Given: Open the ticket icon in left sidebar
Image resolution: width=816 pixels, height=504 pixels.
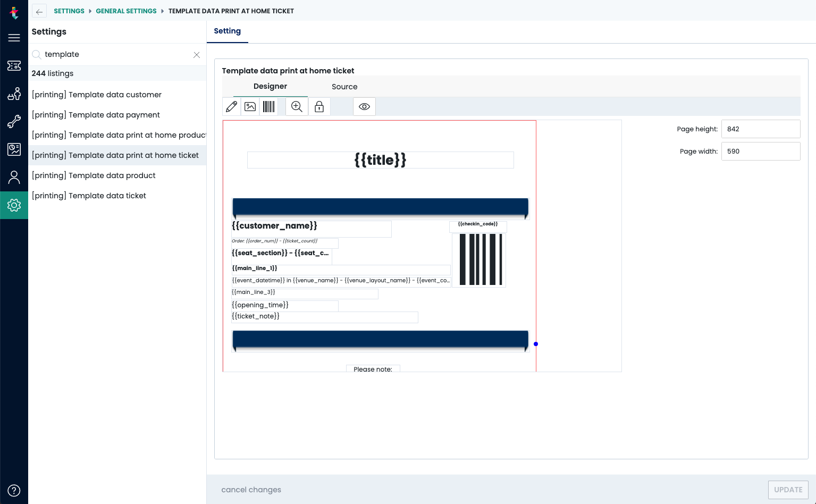Looking at the screenshot, I should click(14, 65).
